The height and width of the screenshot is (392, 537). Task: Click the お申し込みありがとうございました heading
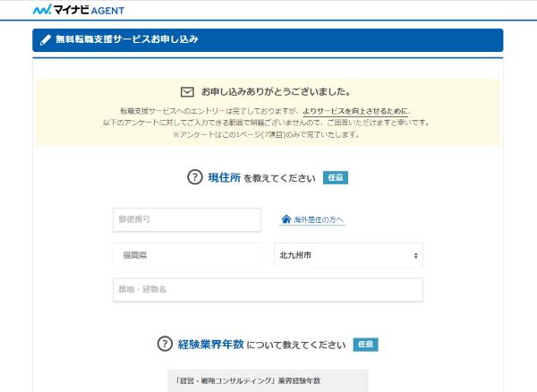(276, 92)
